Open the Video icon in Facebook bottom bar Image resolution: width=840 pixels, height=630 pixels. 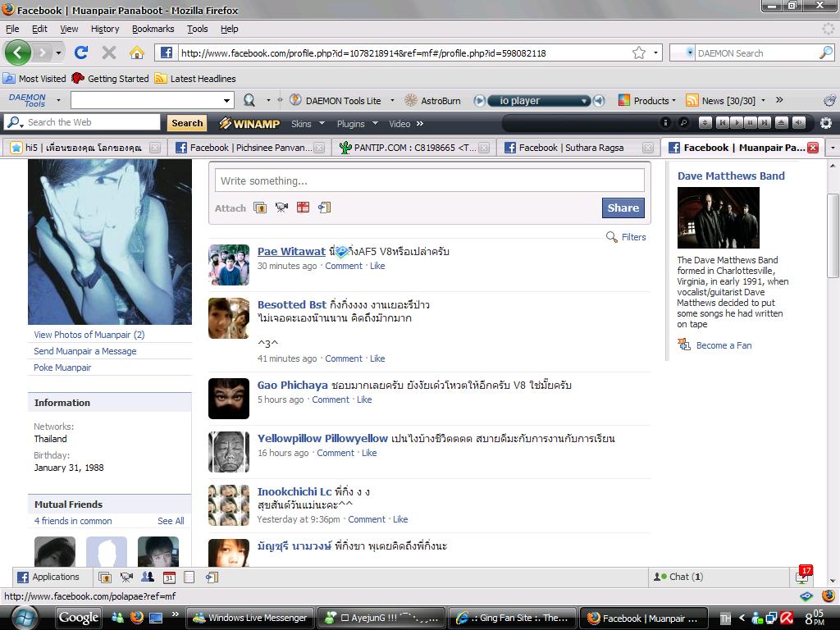[x=126, y=577]
